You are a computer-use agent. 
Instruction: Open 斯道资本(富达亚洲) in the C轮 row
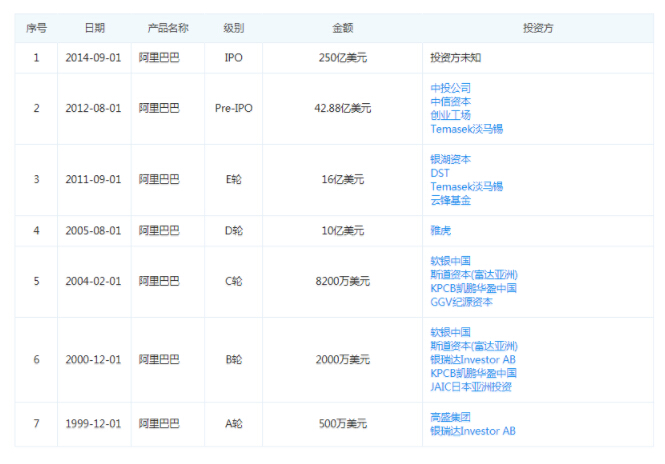pyautogui.click(x=474, y=275)
